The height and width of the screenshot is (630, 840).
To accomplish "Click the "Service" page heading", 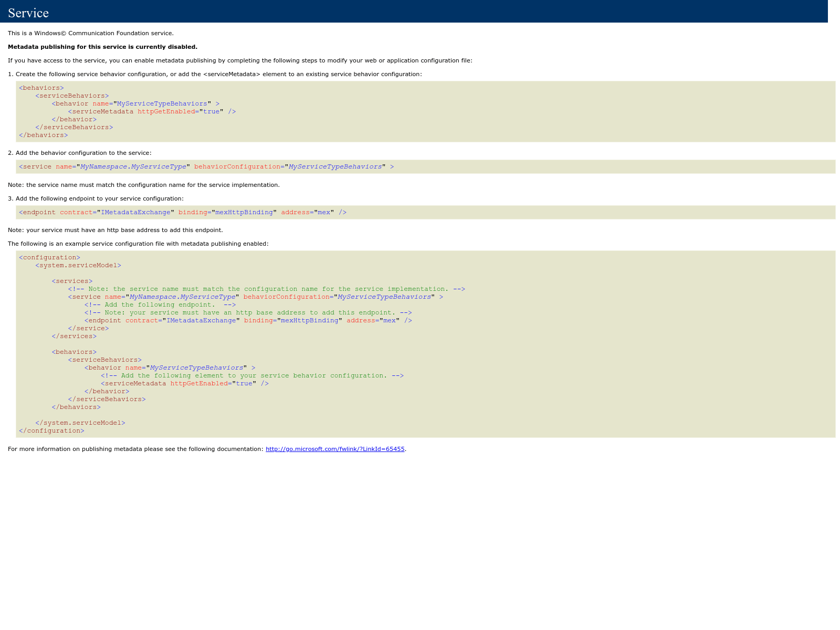I will [28, 13].
